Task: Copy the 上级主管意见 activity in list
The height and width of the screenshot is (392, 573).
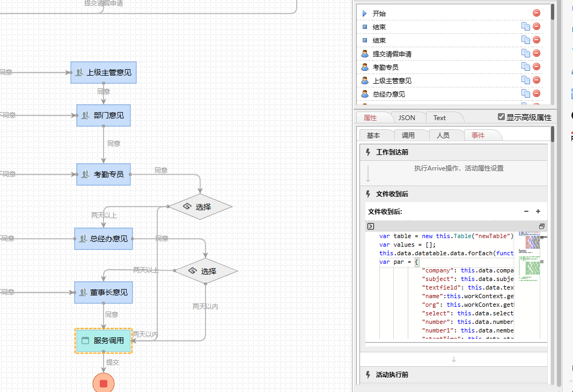Action: 525,80
